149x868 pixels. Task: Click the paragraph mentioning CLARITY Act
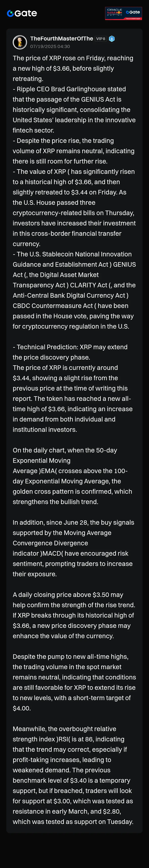[x=74, y=290]
